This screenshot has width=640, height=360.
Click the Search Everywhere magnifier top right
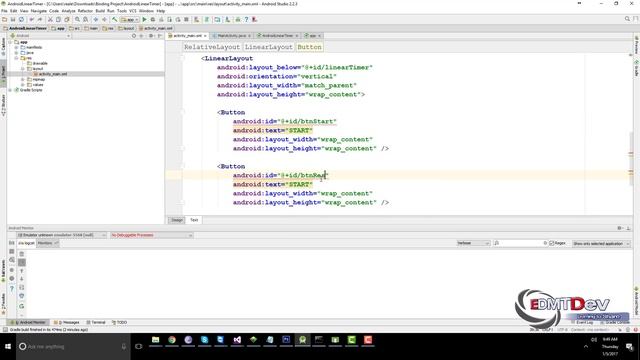tap(627, 19)
